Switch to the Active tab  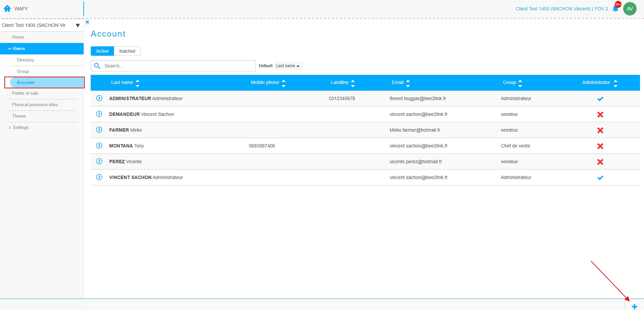coord(102,51)
